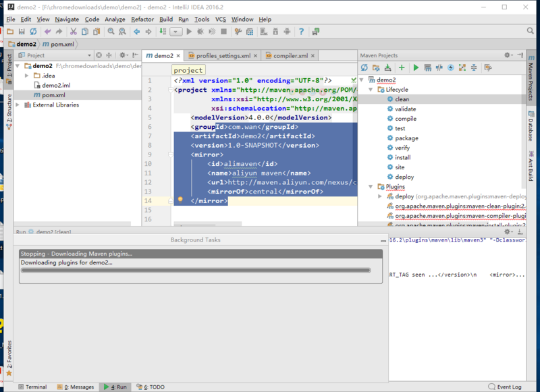Click the Open folder toolbar icon
The image size is (540, 392).
click(10, 32)
